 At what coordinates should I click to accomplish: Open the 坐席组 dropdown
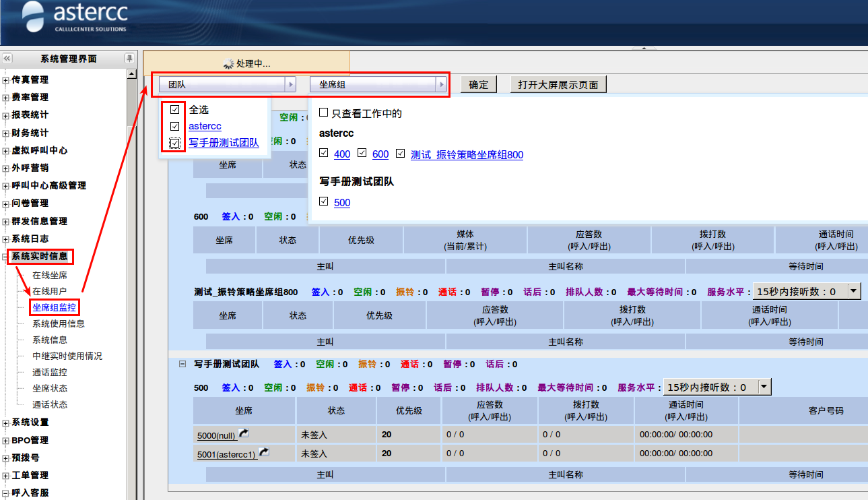pyautogui.click(x=378, y=84)
